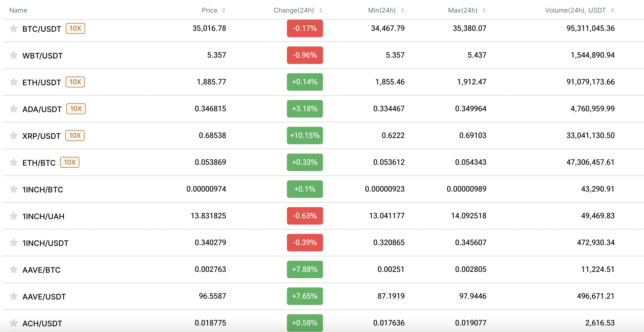This screenshot has height=332, width=644.
Task: Add 1INCH/BTC to favorites via star
Action: [13, 189]
